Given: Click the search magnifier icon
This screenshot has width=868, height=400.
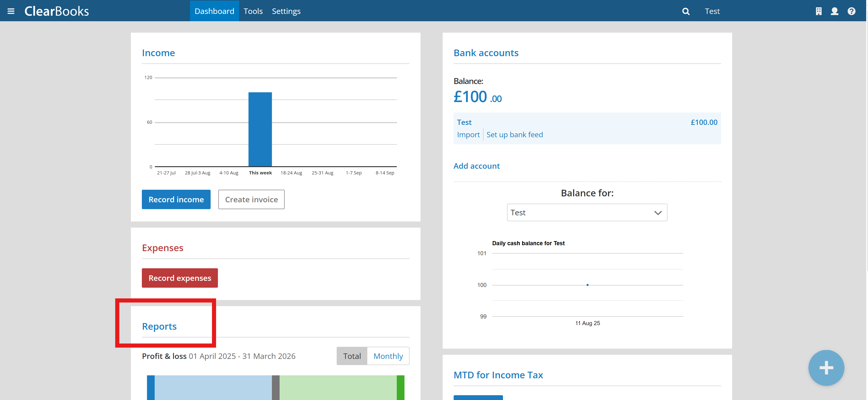Looking at the screenshot, I should coord(685,11).
